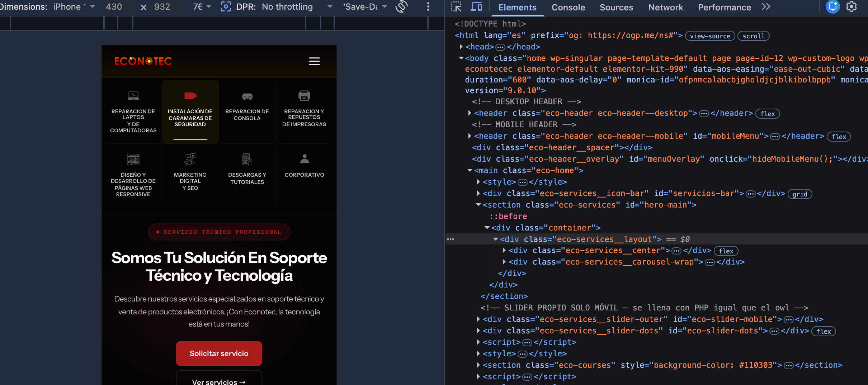
Task: Select the ::before pseudo-element row
Action: click(x=508, y=217)
